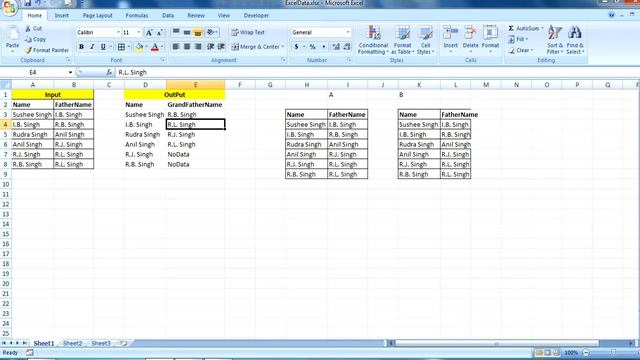Switch to the Page Layout tab
The height and width of the screenshot is (360, 640).
98,16
